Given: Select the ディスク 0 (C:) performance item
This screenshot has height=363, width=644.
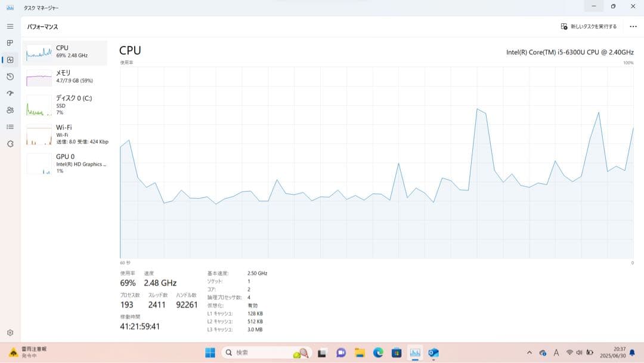Looking at the screenshot, I should coord(65,104).
